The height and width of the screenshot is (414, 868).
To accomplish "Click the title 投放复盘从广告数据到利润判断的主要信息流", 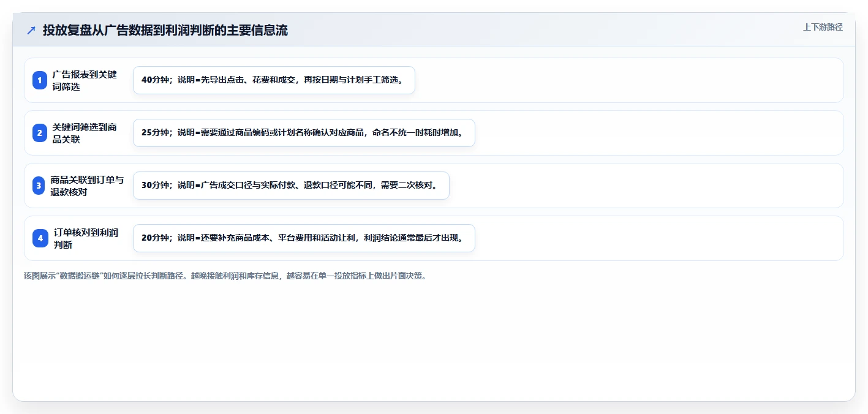I will [165, 30].
